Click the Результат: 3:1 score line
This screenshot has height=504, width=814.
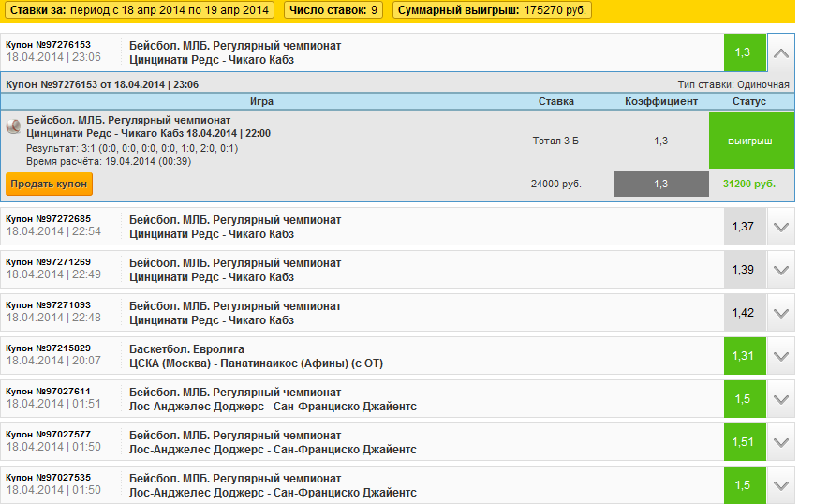132,148
